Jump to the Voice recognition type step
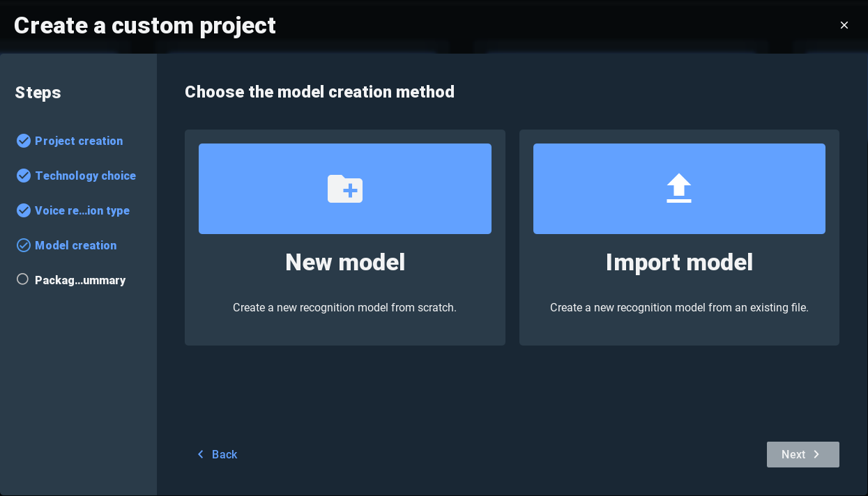Image resolution: width=868 pixels, height=496 pixels. click(82, 210)
